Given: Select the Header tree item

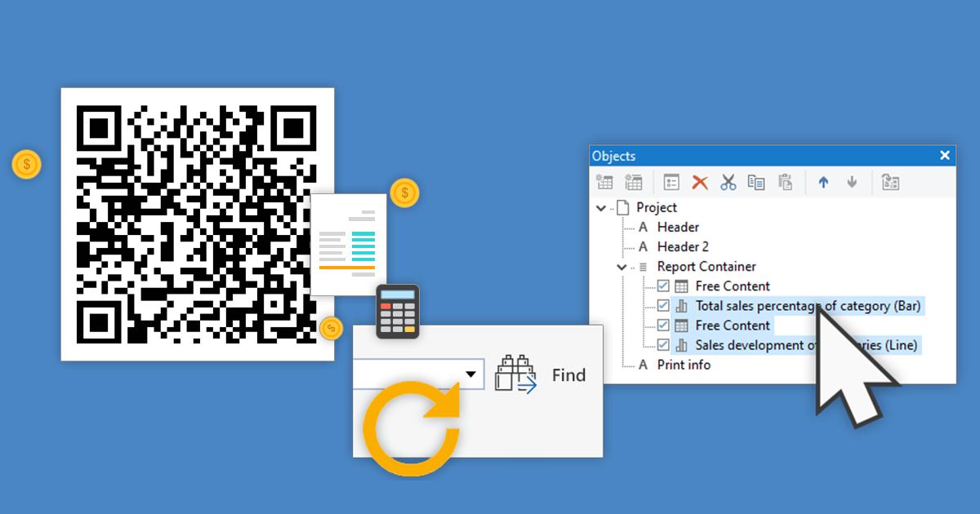Looking at the screenshot, I should coord(678,228).
